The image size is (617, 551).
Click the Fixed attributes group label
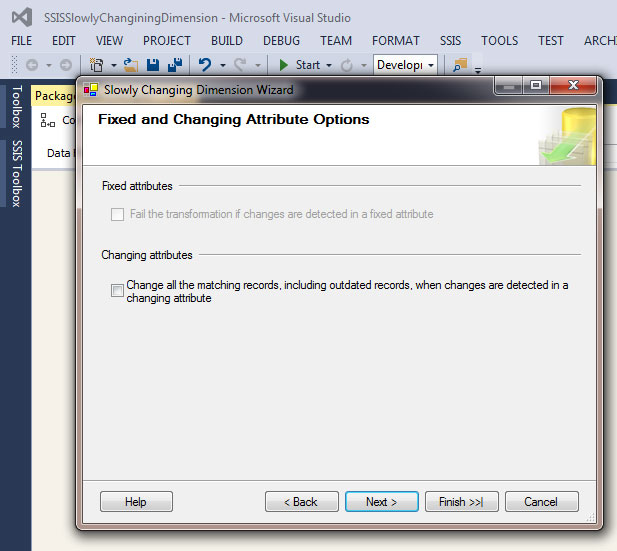137,186
